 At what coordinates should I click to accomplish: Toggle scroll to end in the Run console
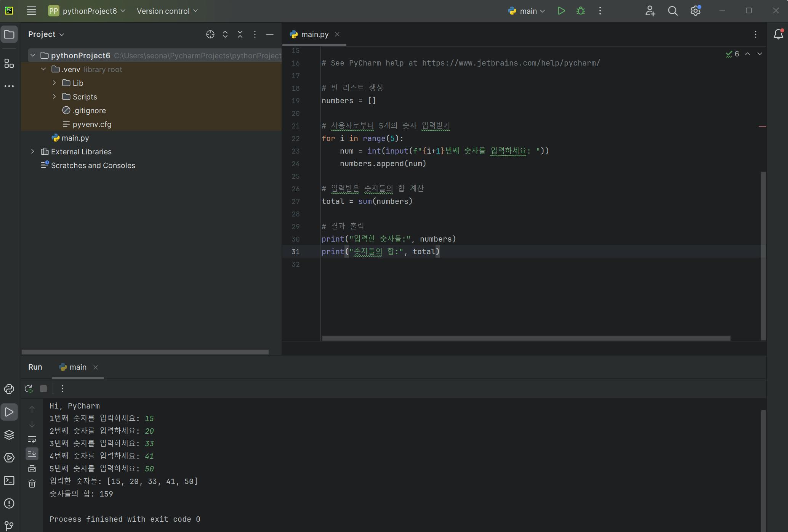pyautogui.click(x=32, y=453)
